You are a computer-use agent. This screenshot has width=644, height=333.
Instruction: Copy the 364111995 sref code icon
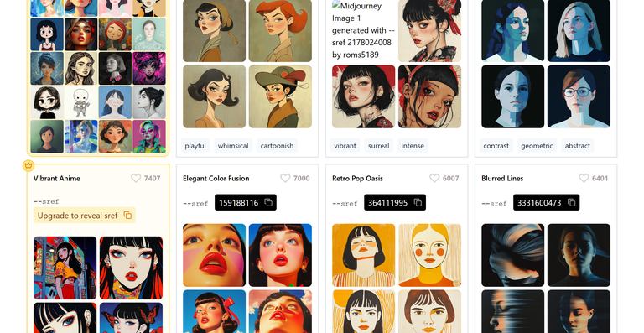point(418,202)
